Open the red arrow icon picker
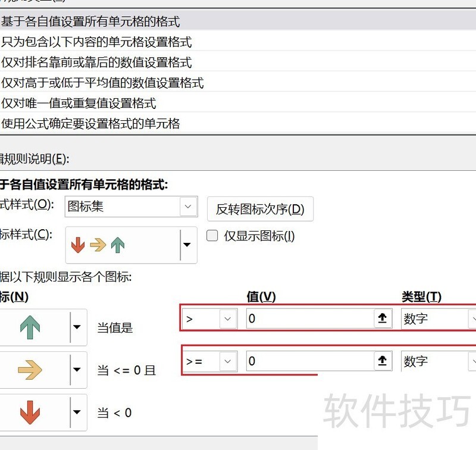 pos(76,412)
